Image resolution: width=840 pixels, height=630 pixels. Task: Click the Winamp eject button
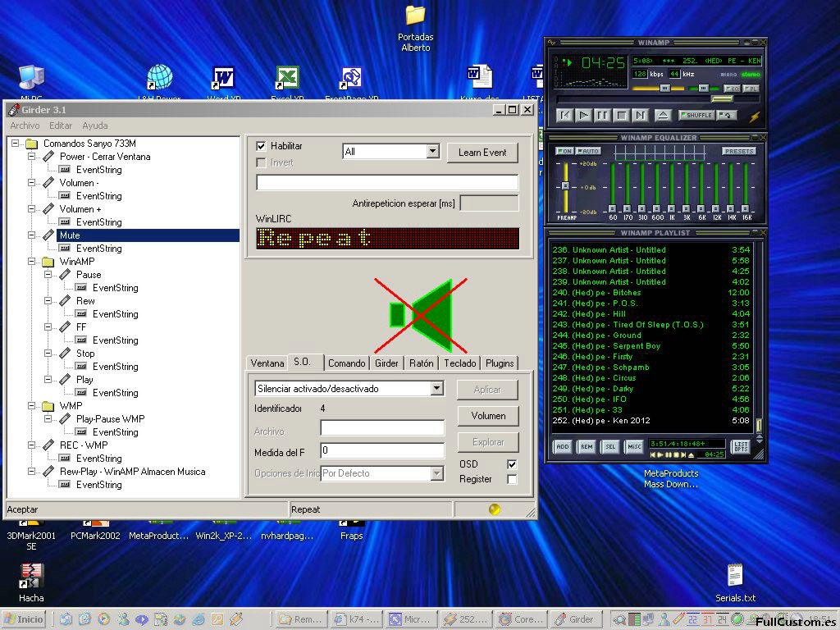(x=663, y=115)
